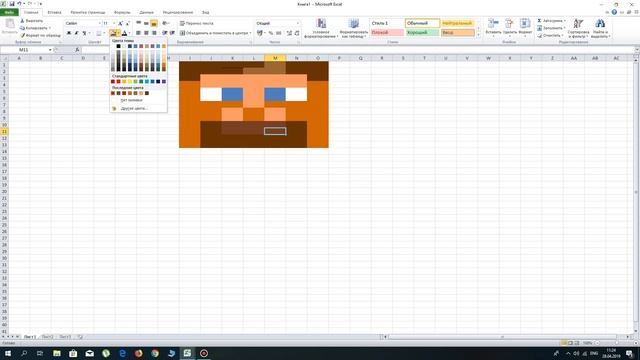
Task: Open the green File tab
Action: pyautogui.click(x=9, y=12)
